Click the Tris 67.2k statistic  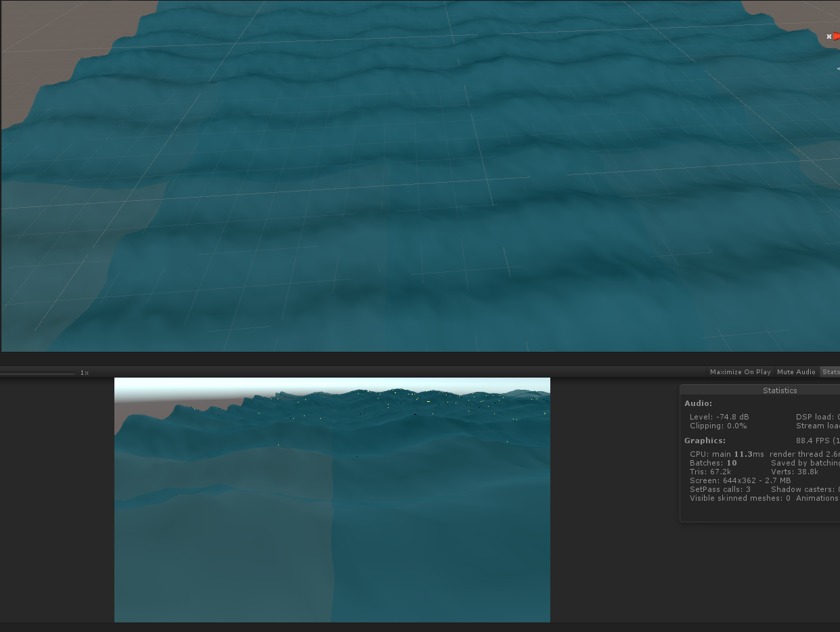click(710, 472)
